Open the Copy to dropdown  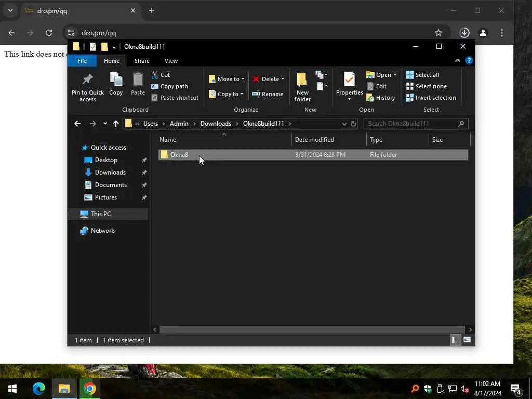pos(226,94)
